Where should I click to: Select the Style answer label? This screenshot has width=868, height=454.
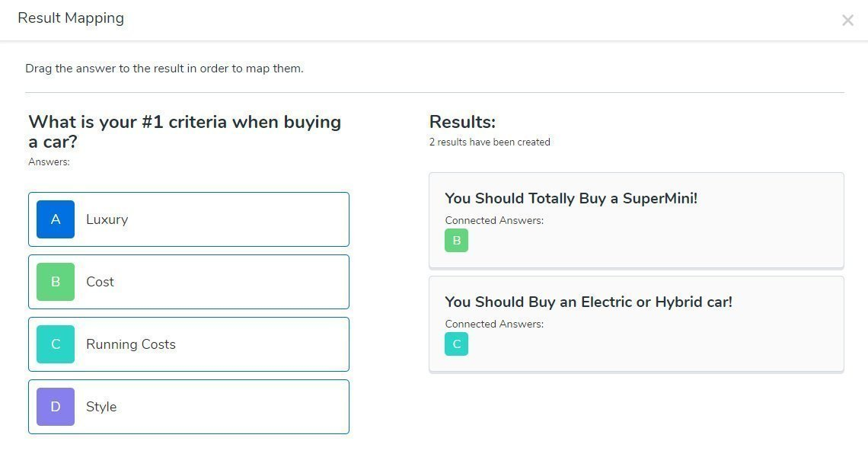(101, 407)
